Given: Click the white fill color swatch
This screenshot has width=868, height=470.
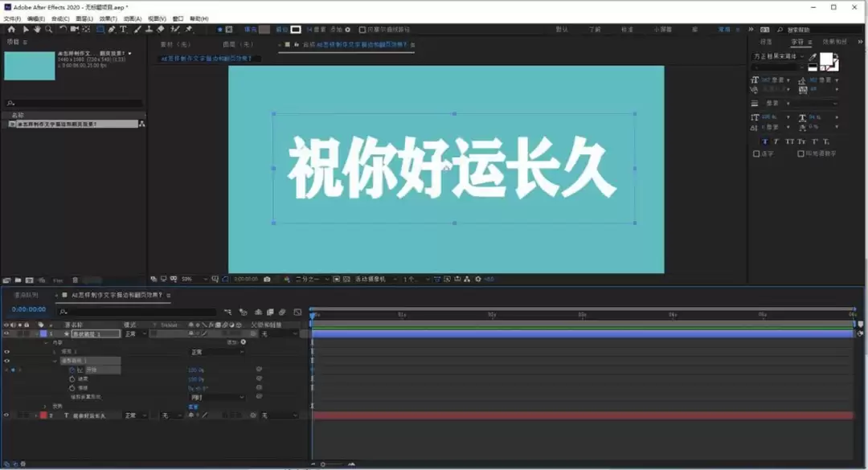Looking at the screenshot, I should point(826,59).
